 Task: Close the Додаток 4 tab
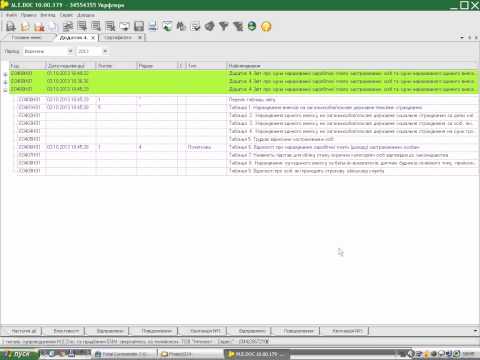[93, 38]
